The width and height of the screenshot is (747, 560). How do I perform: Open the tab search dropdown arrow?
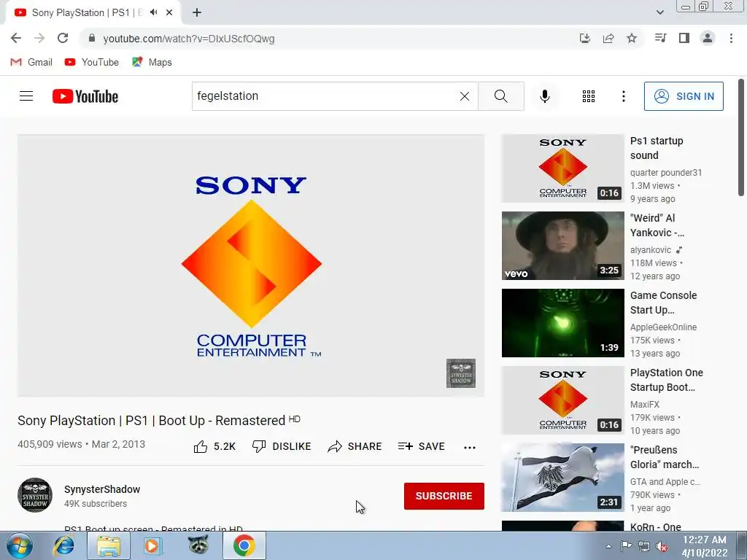[659, 12]
